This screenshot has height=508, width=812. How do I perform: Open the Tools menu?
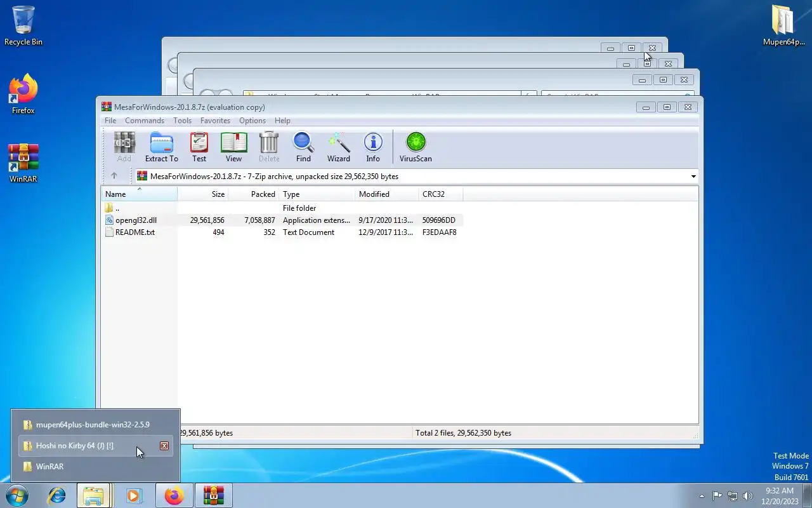tap(182, 121)
